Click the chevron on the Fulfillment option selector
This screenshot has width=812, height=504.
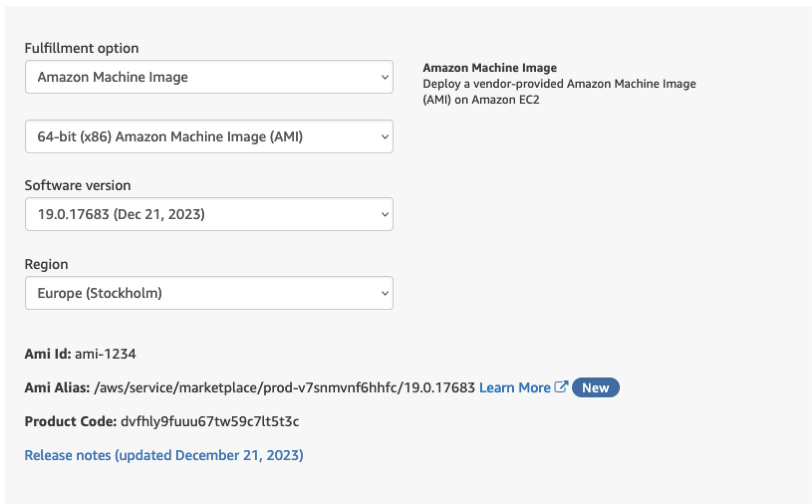pyautogui.click(x=384, y=77)
